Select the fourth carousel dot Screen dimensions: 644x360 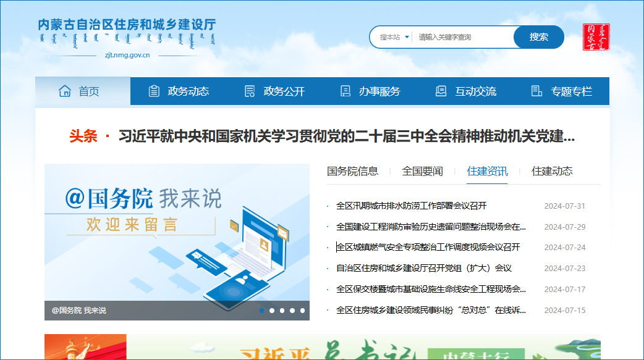pos(292,311)
